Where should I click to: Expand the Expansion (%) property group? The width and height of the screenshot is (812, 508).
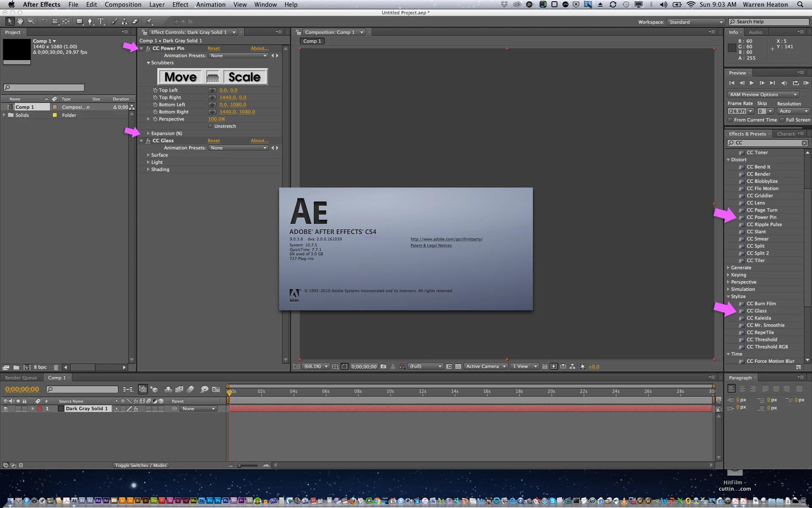click(x=148, y=133)
